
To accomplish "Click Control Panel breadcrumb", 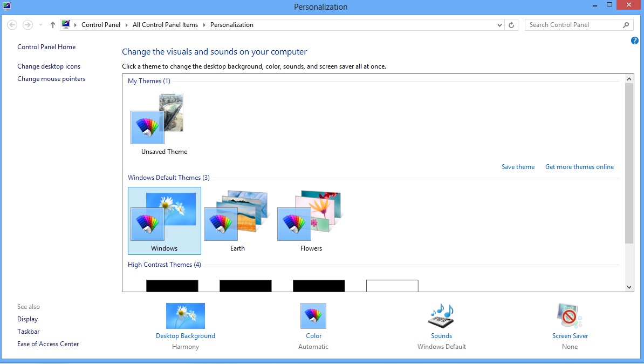I will pos(101,25).
